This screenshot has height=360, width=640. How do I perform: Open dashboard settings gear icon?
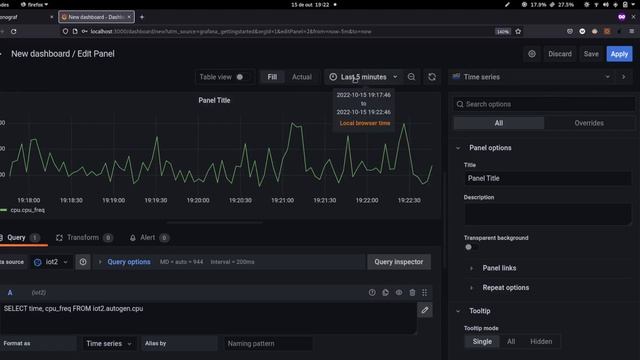(531, 54)
